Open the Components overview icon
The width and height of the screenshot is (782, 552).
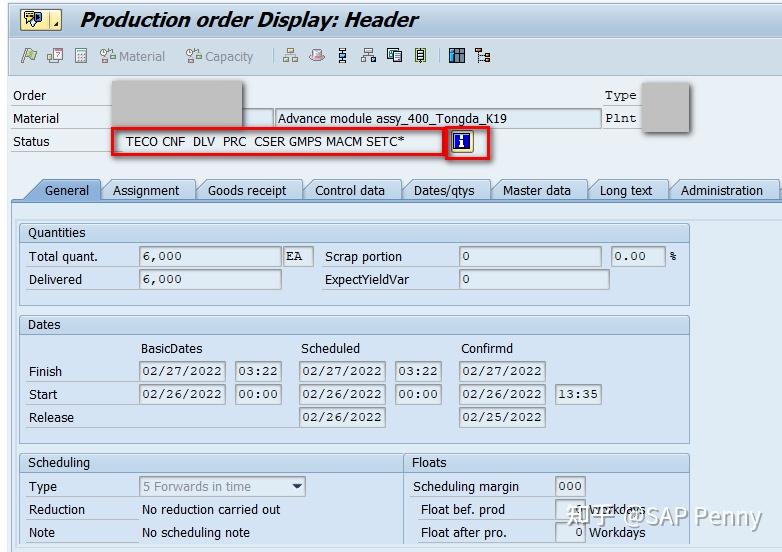368,55
